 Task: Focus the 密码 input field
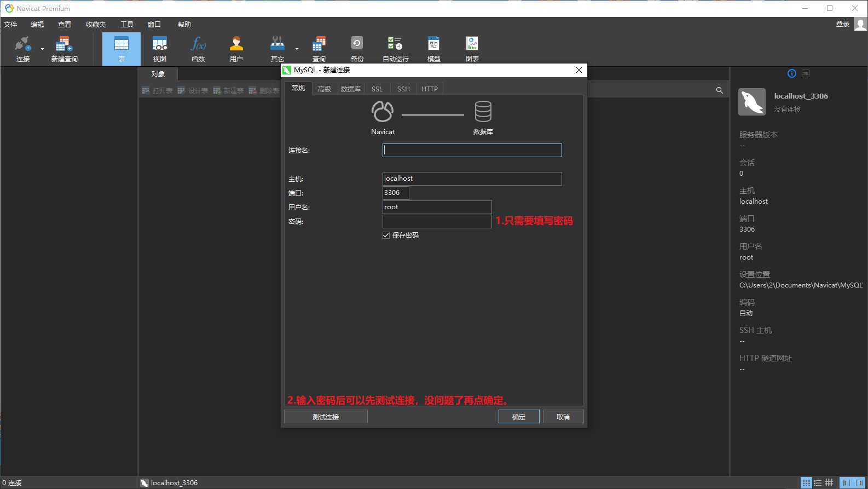[x=437, y=221]
